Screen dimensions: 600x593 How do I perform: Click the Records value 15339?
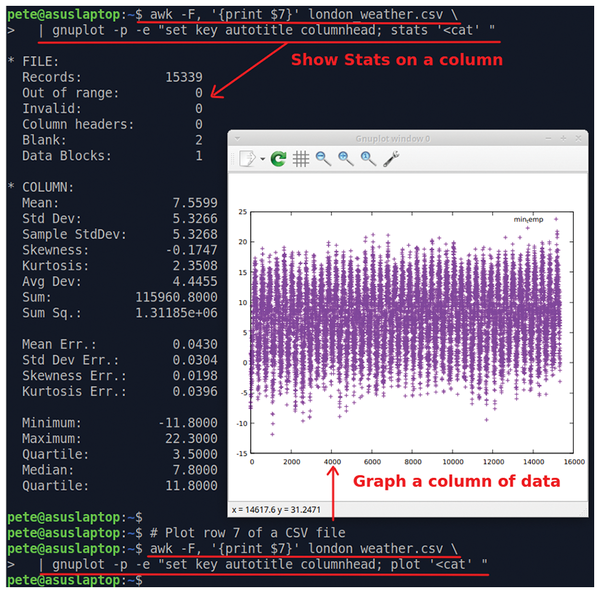coord(184,77)
